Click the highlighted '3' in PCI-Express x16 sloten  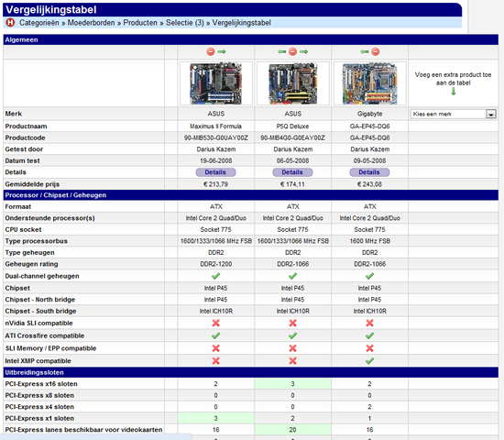292,384
